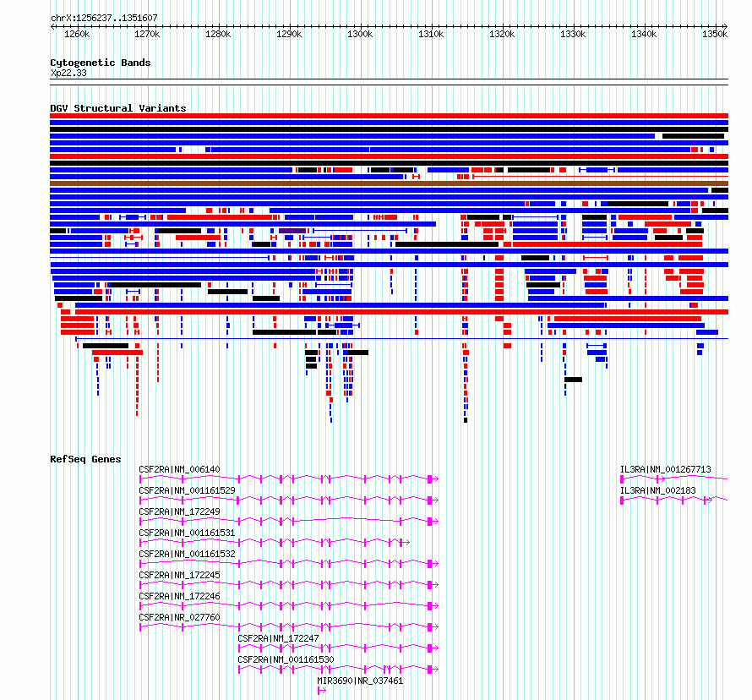Open CSF2RA|NM_001161529 transcript label

pos(187,490)
